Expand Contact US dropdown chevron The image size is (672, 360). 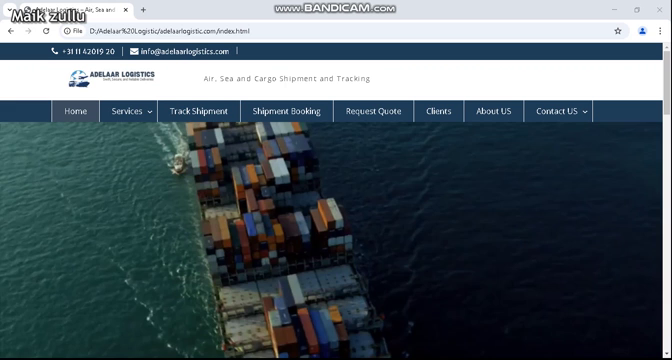coord(585,112)
